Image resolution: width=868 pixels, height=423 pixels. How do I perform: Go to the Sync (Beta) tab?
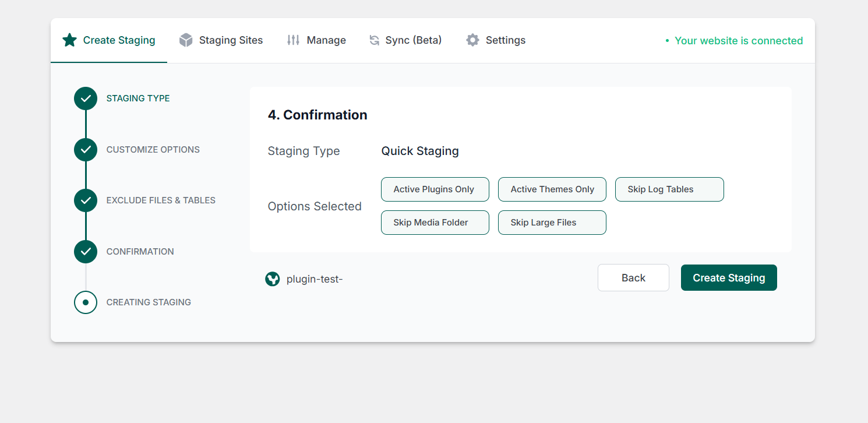(405, 40)
